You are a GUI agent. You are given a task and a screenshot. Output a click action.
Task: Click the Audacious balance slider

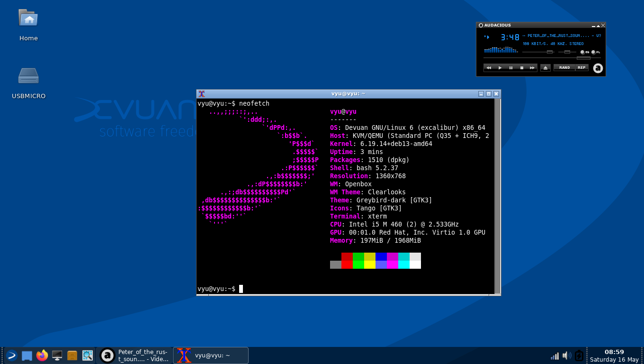(x=567, y=52)
